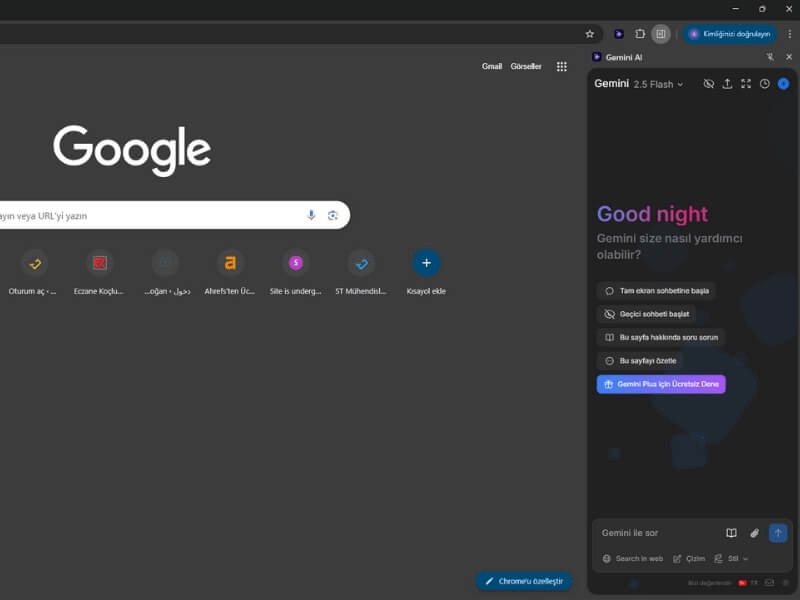
Task: Select the Gemini AI panel tab
Action: tap(623, 57)
